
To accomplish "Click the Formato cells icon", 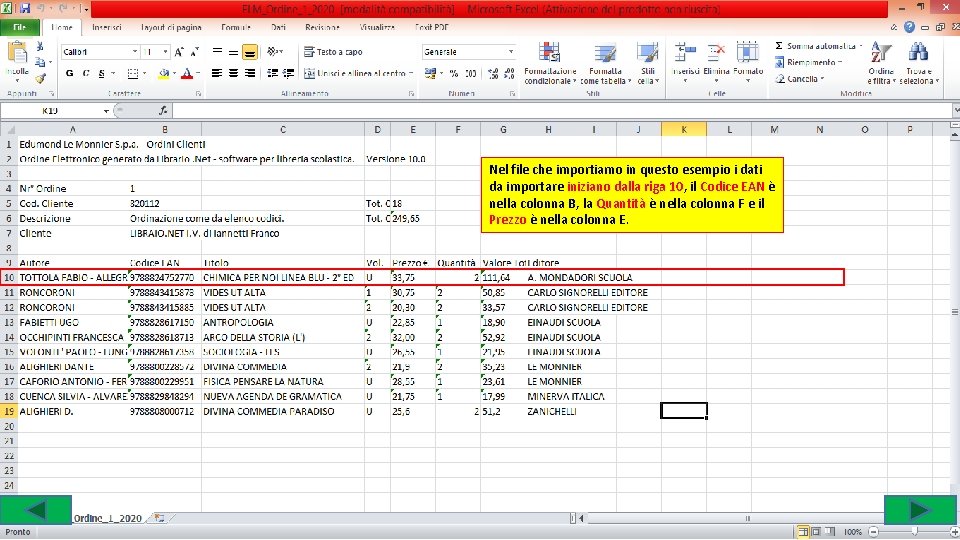I will (x=748, y=53).
